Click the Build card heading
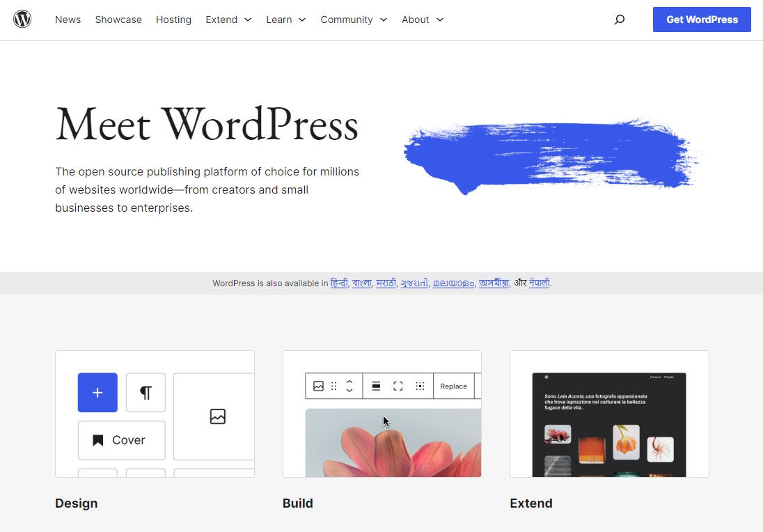Viewport: 763px width, 532px height. [298, 503]
